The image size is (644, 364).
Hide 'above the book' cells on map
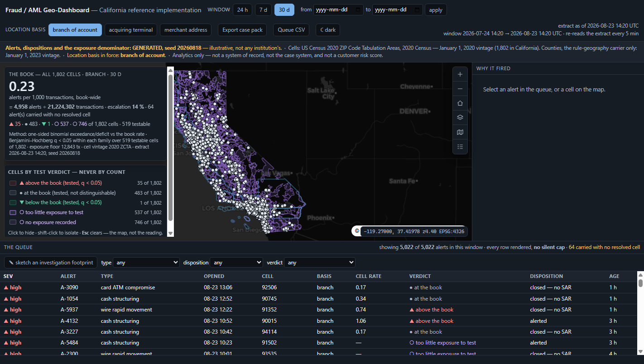pyautogui.click(x=85, y=183)
